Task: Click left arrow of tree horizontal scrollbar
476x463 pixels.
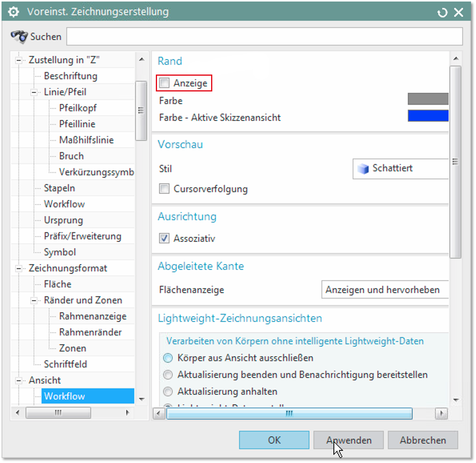Action: point(17,413)
